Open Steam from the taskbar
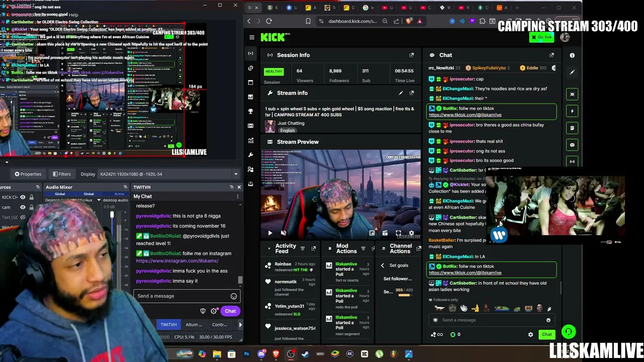 (305, 354)
